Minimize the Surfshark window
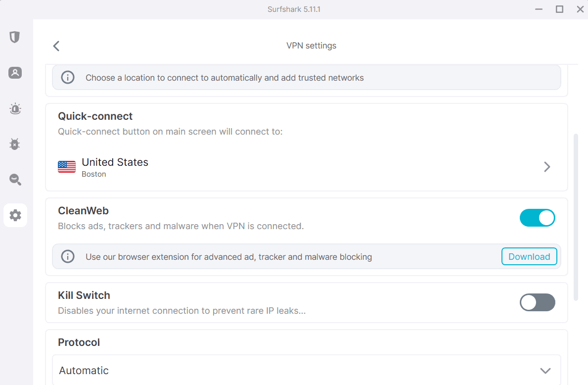The image size is (588, 385). tap(539, 9)
